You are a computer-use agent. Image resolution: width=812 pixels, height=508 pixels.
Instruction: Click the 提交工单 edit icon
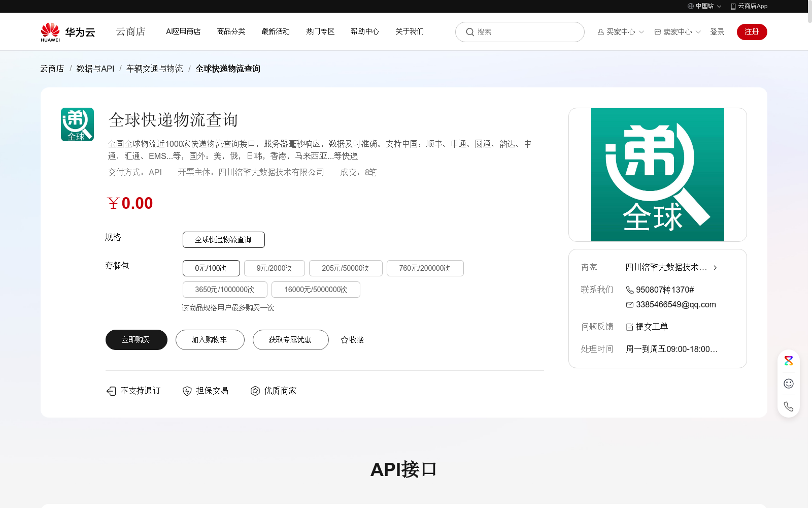(630, 327)
